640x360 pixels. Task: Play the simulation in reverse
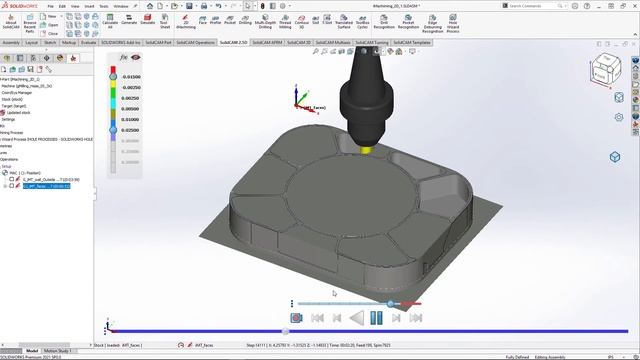click(x=357, y=318)
